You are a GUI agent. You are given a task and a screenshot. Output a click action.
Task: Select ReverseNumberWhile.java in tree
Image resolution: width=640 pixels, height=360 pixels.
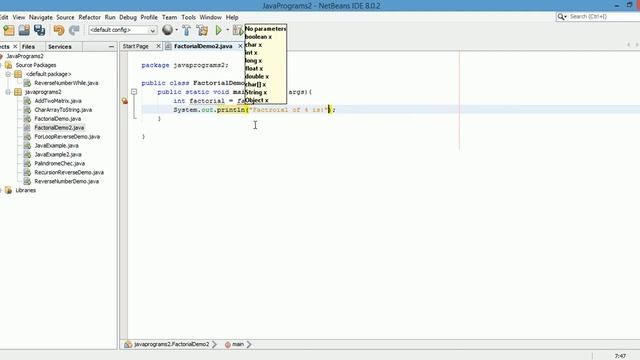pos(66,83)
